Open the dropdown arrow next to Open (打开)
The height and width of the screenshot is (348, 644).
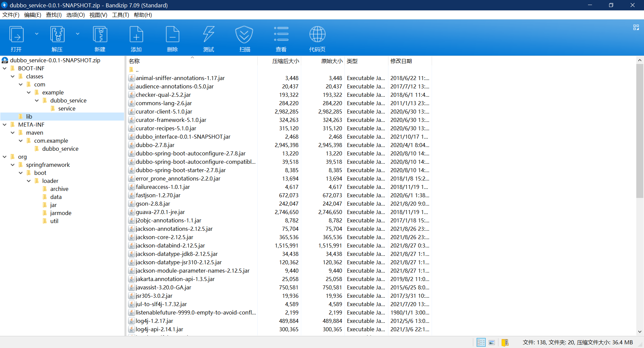tap(37, 34)
